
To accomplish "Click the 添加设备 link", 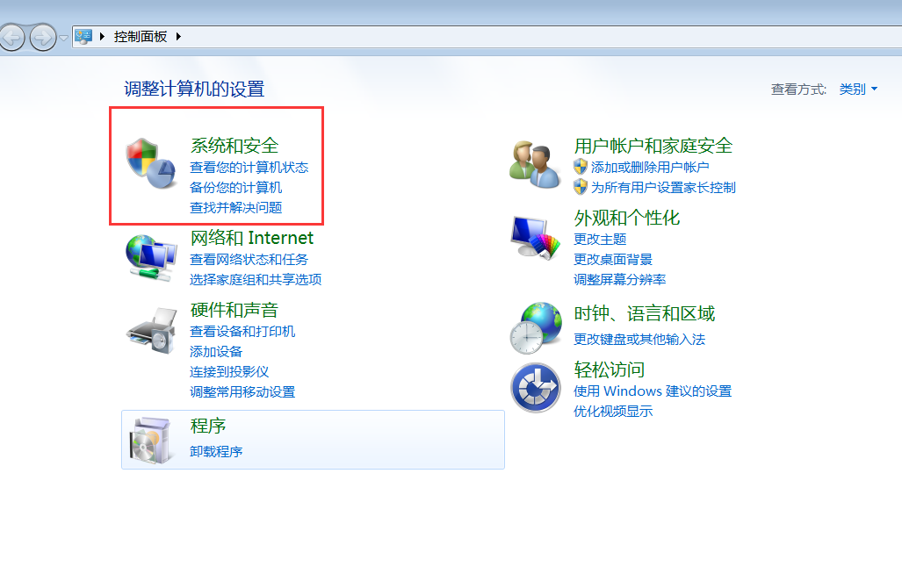I will click(216, 351).
